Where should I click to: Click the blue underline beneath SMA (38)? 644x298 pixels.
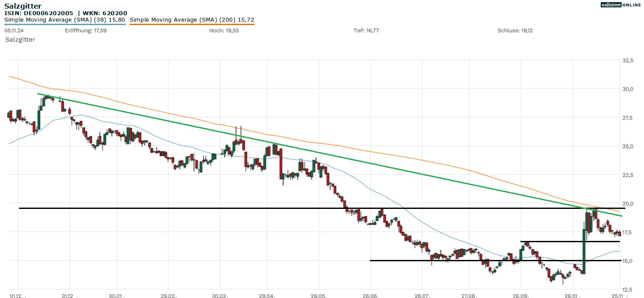tap(65, 24)
